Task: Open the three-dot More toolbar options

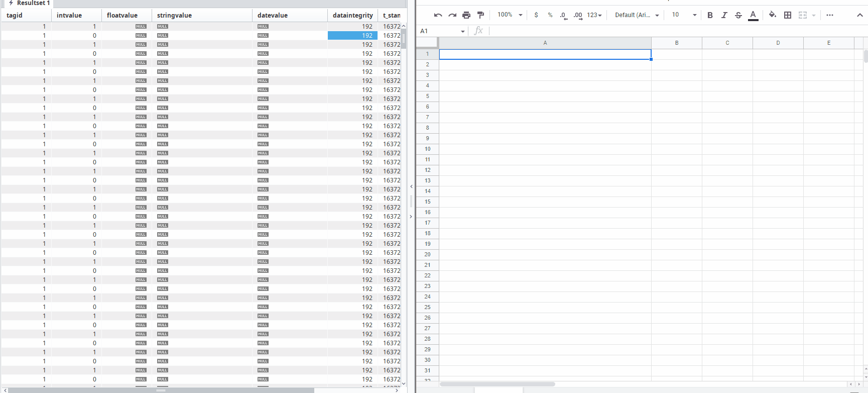Action: point(830,15)
